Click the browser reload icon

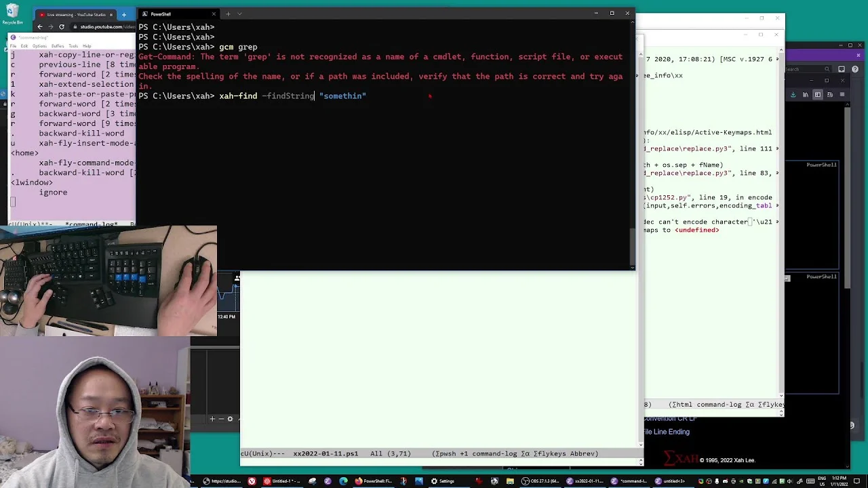pyautogui.click(x=61, y=26)
